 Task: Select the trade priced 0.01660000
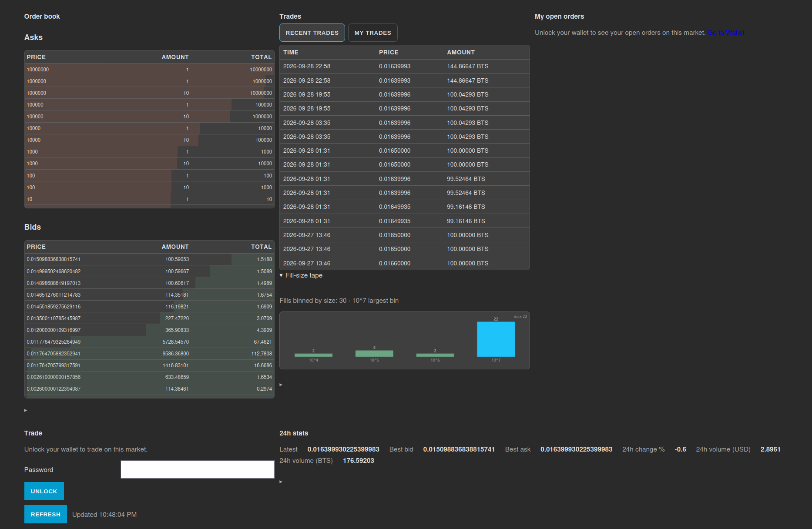(404, 263)
